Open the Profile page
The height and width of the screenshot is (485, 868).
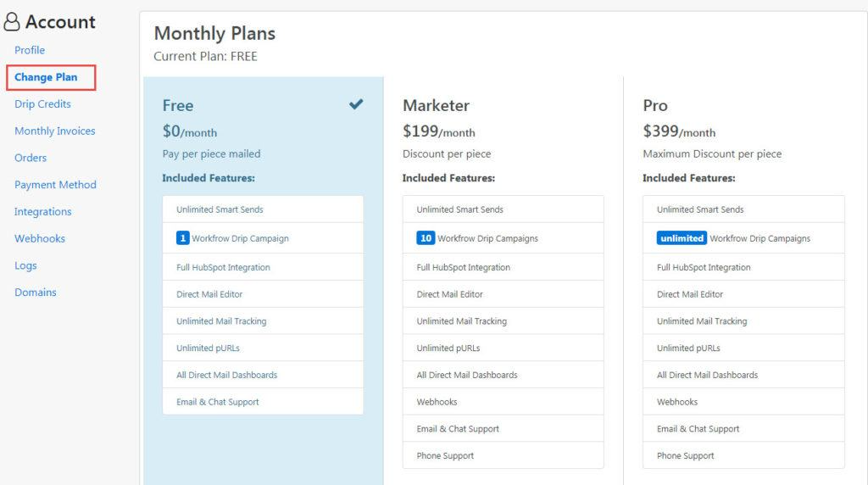click(x=30, y=50)
